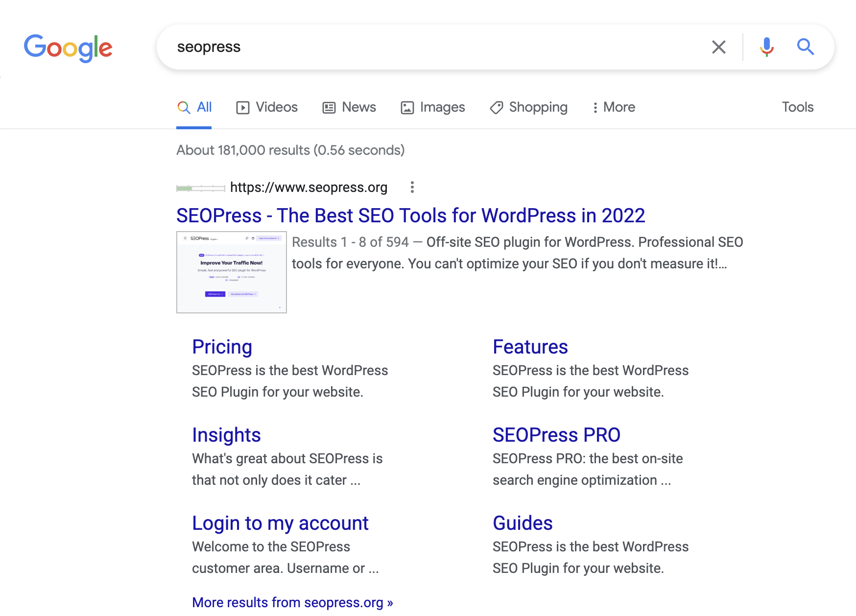Open the Features sitelink
This screenshot has height=616, width=856.
point(530,347)
